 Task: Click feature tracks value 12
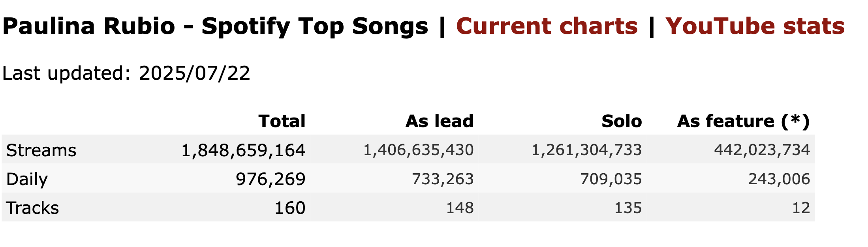(x=801, y=208)
